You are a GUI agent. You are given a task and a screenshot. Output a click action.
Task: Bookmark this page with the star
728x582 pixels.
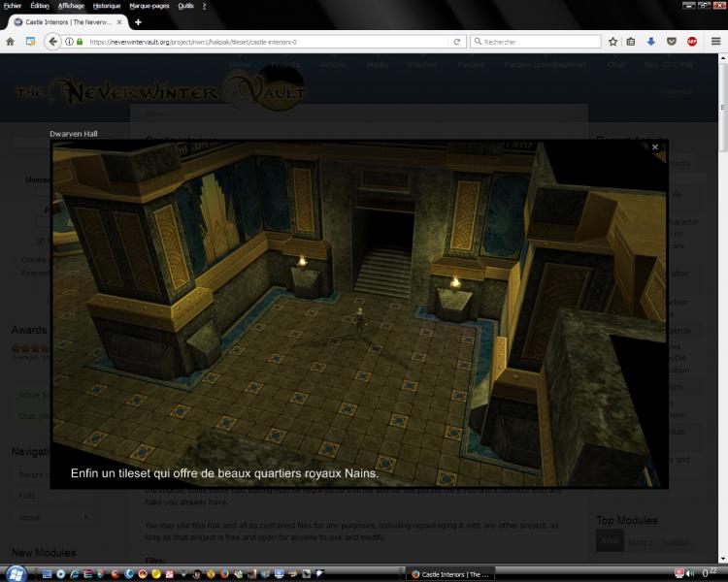click(x=612, y=42)
